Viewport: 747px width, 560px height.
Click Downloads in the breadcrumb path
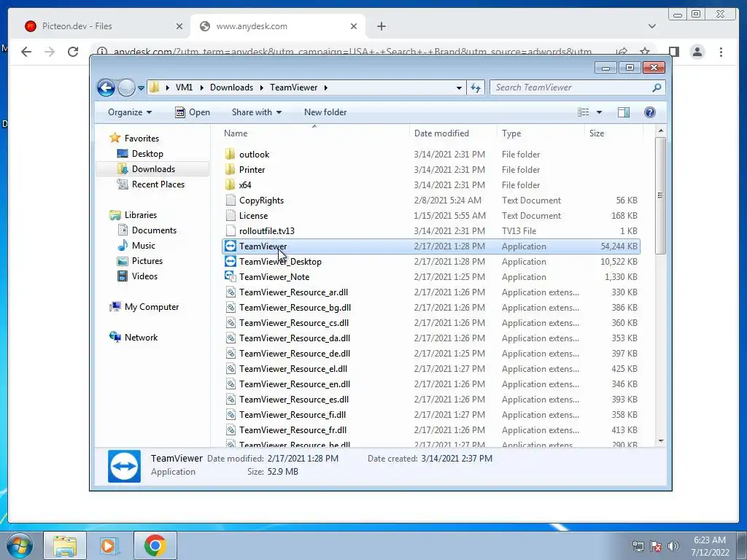click(x=231, y=87)
